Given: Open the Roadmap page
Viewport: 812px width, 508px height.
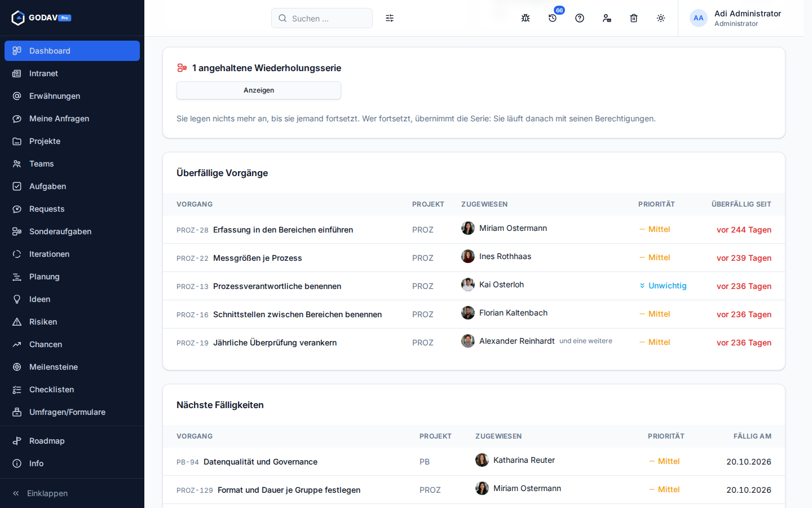Looking at the screenshot, I should (72, 441).
